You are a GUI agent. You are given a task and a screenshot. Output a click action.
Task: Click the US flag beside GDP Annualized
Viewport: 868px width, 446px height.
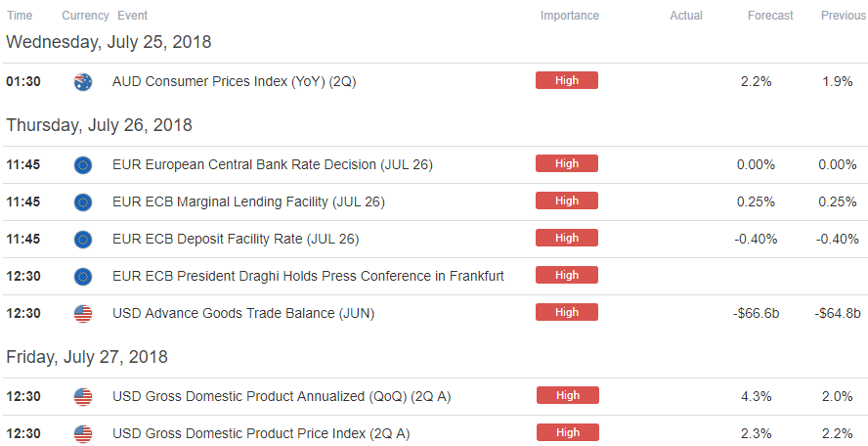83,397
